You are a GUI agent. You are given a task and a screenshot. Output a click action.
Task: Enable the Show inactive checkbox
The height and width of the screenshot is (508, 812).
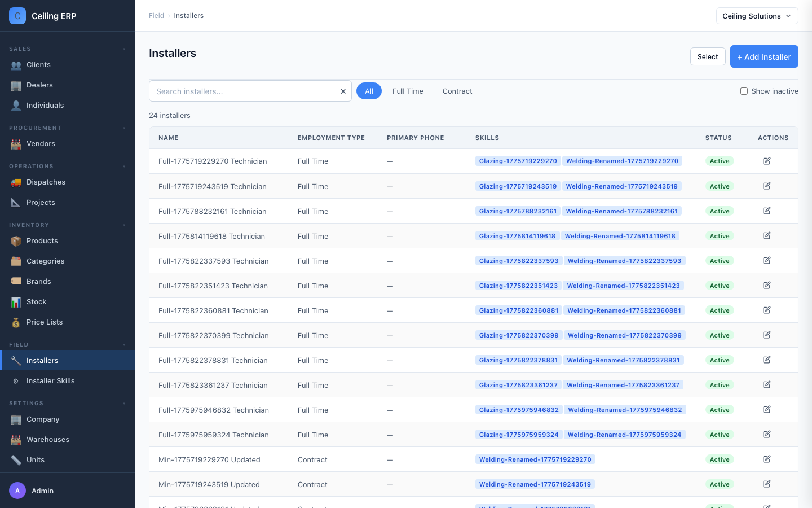pos(744,91)
